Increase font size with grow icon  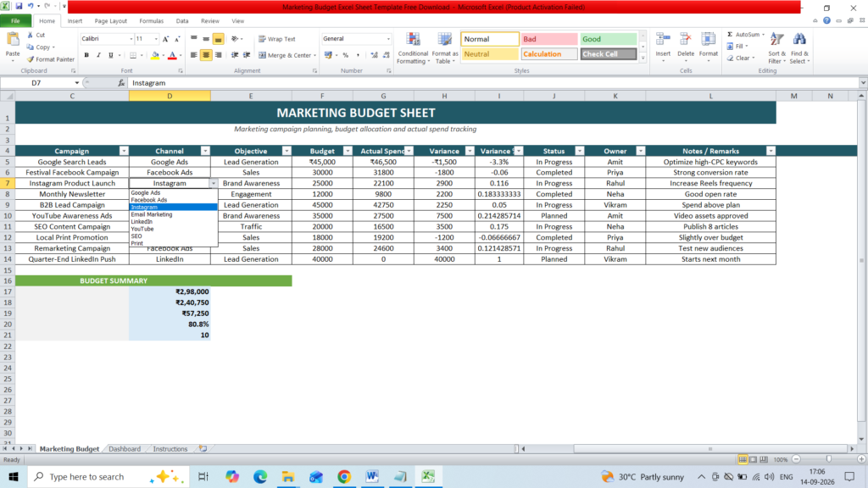coord(165,39)
